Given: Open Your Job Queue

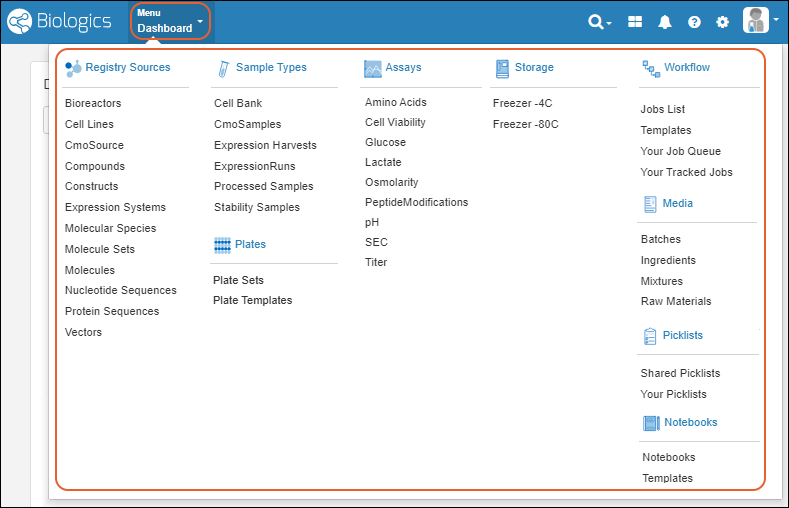Looking at the screenshot, I should click(x=680, y=151).
